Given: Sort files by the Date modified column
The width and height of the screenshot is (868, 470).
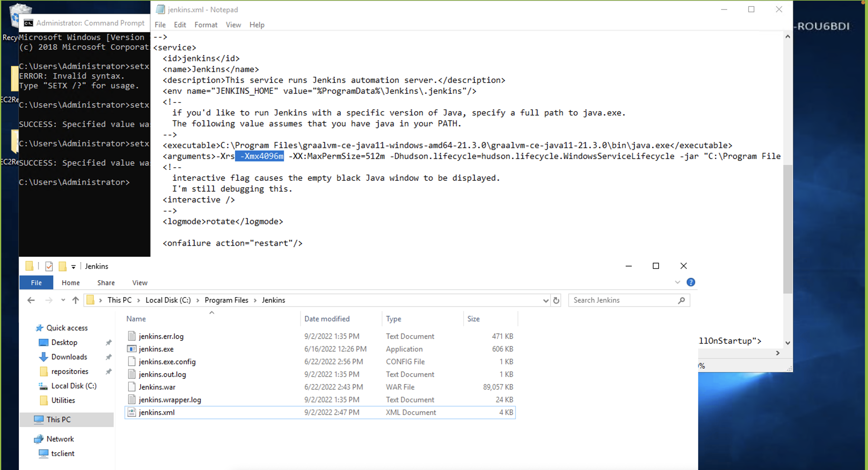Looking at the screenshot, I should pyautogui.click(x=327, y=319).
